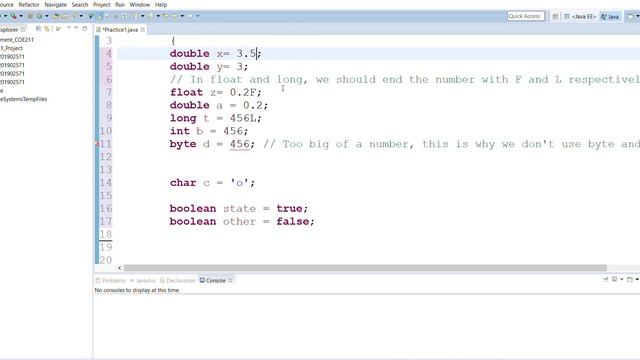The image size is (640, 360).
Task: Switch to the Javadoc tab
Action: (x=143, y=280)
